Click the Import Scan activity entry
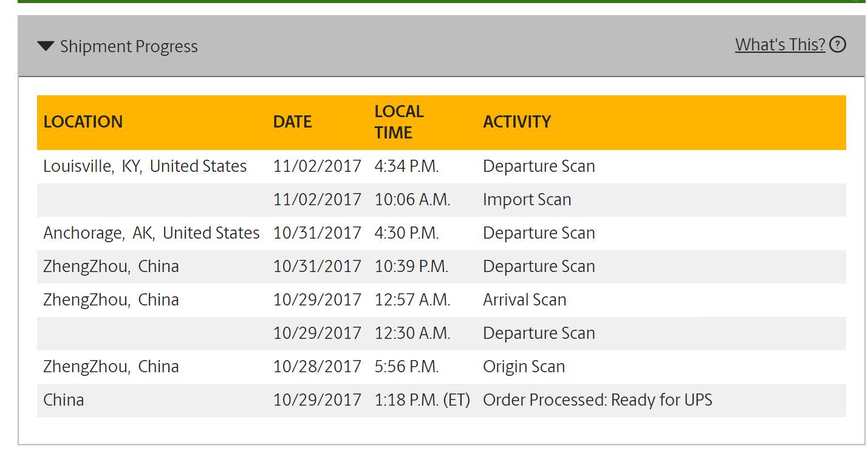 tap(527, 200)
